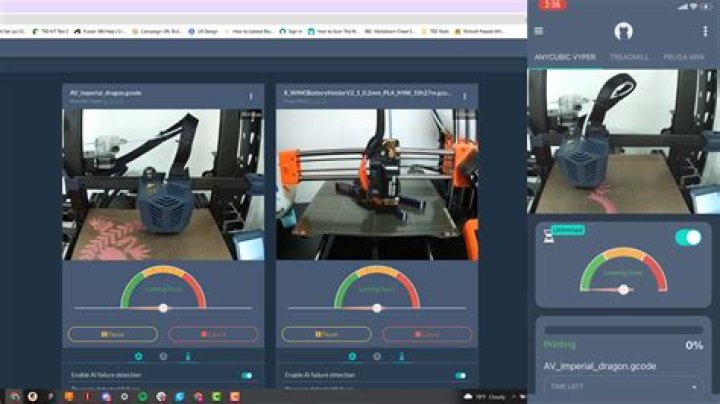Image resolution: width=720 pixels, height=404 pixels.
Task: Select temperature icon under right printer card
Action: coord(402,356)
